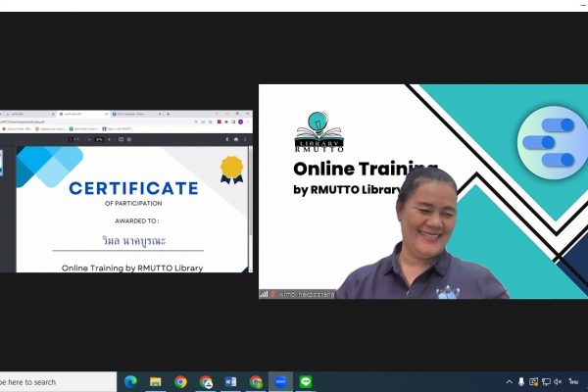The image size is (588, 392).
Task: Click the RMUTTO Library logo
Action: point(318,131)
